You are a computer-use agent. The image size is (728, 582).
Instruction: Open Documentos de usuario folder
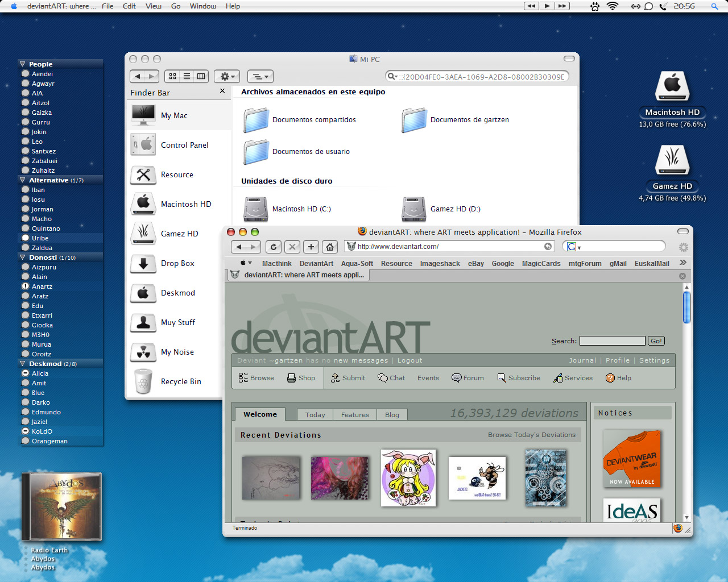tap(297, 152)
